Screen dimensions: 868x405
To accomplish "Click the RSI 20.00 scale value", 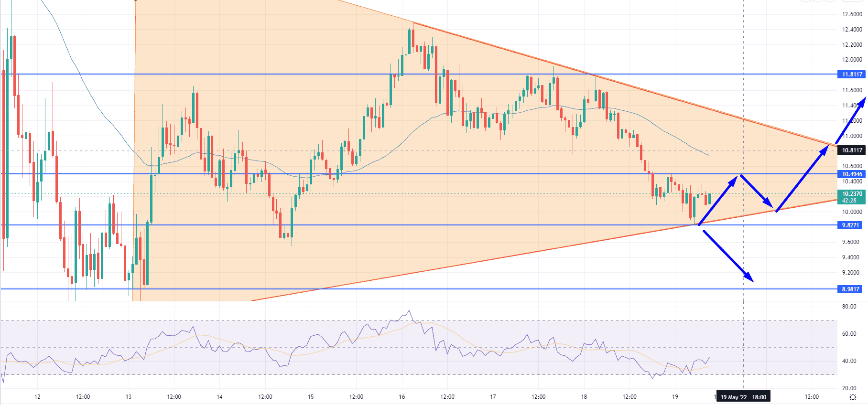I will (x=849, y=388).
